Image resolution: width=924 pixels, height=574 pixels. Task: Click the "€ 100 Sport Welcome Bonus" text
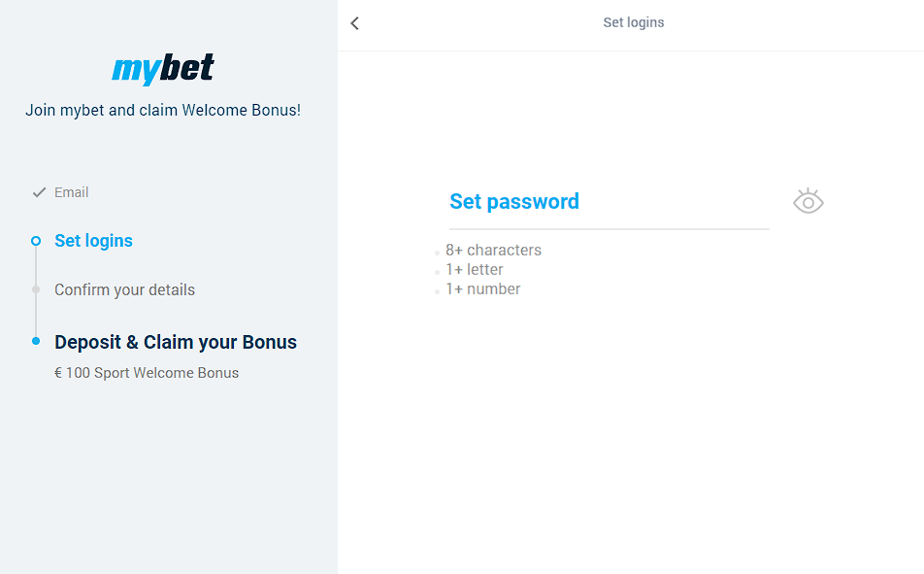tap(148, 372)
